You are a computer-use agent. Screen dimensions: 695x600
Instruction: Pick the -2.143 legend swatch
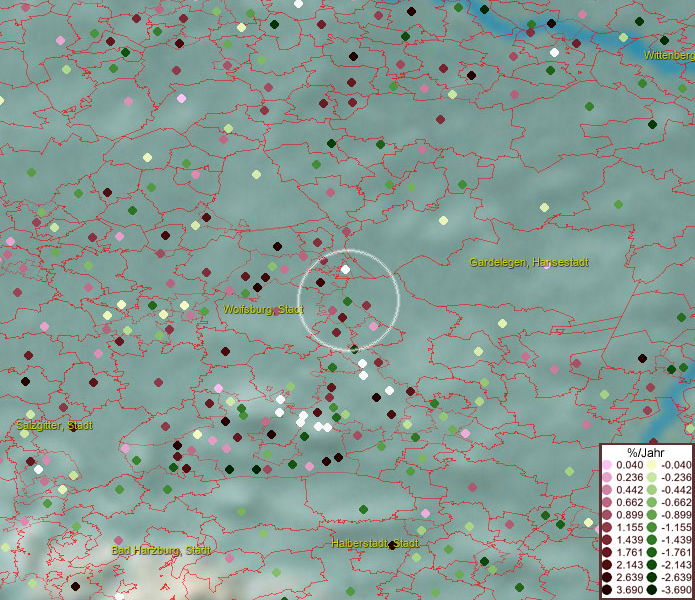652,565
